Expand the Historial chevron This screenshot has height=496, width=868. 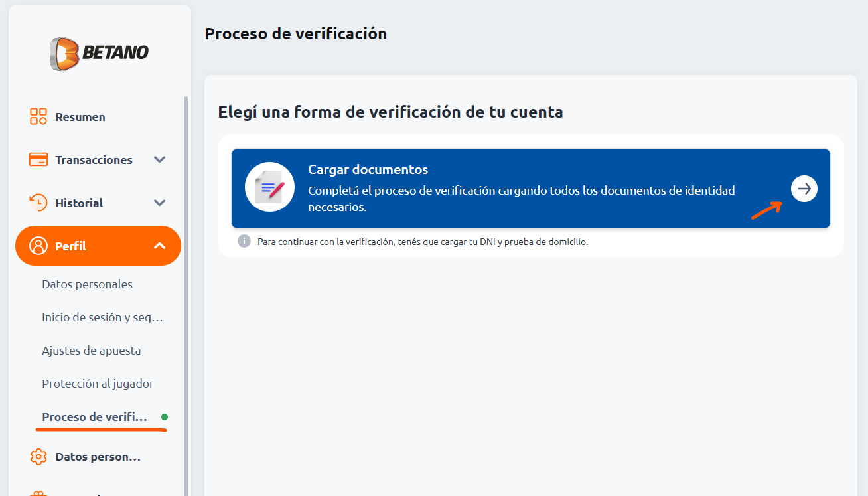(159, 203)
